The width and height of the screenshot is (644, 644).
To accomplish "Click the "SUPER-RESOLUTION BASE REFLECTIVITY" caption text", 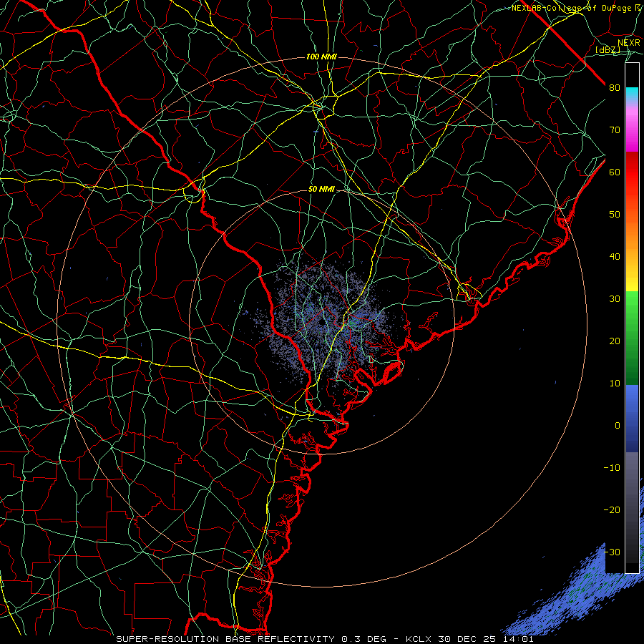I will 225,639.
